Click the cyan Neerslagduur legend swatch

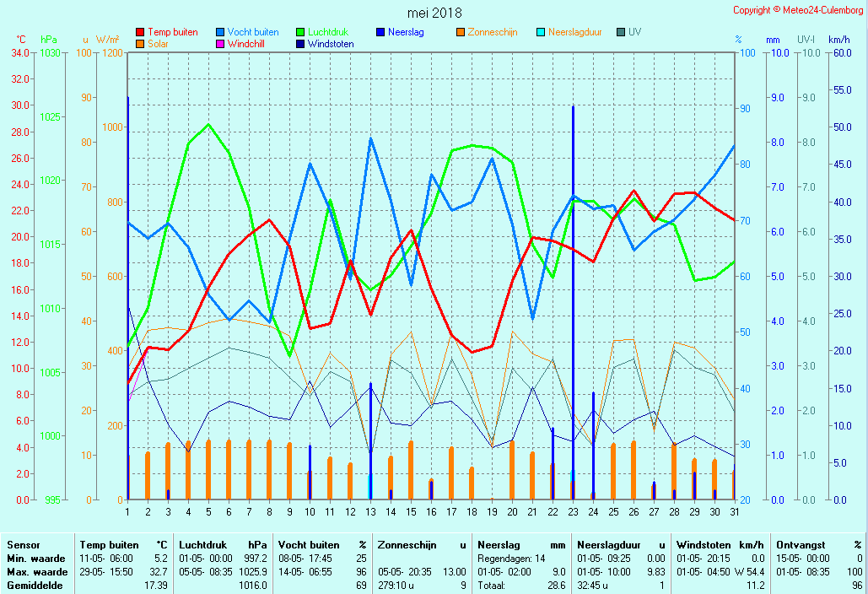tap(542, 33)
